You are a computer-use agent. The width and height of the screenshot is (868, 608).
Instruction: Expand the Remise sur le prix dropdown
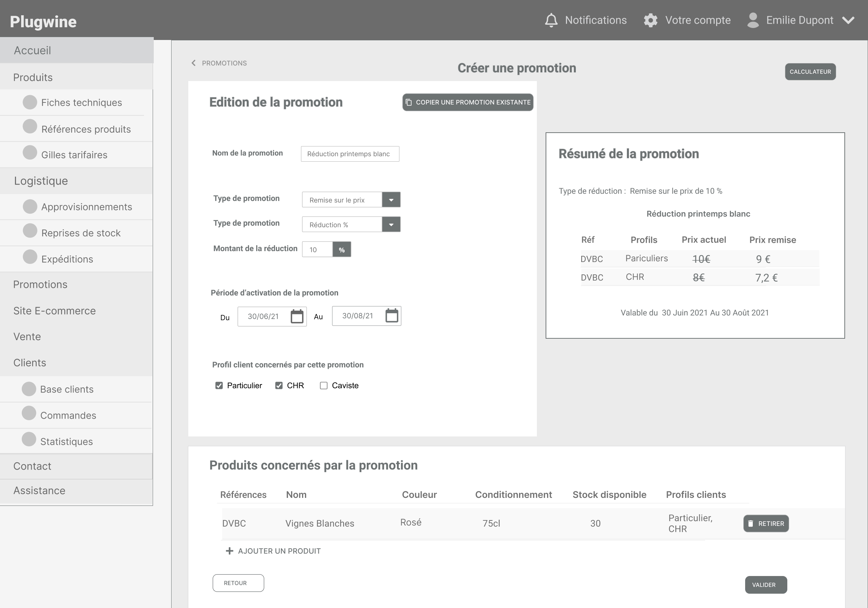(x=391, y=200)
